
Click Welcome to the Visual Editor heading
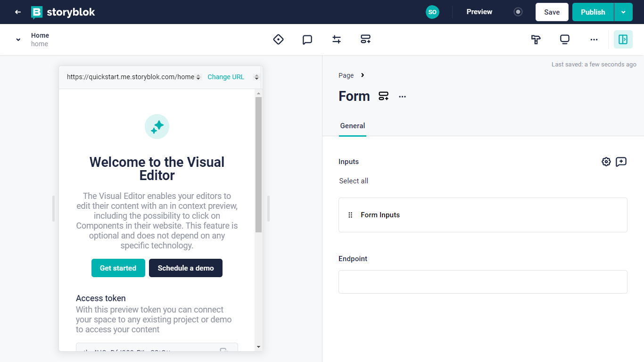[157, 169]
